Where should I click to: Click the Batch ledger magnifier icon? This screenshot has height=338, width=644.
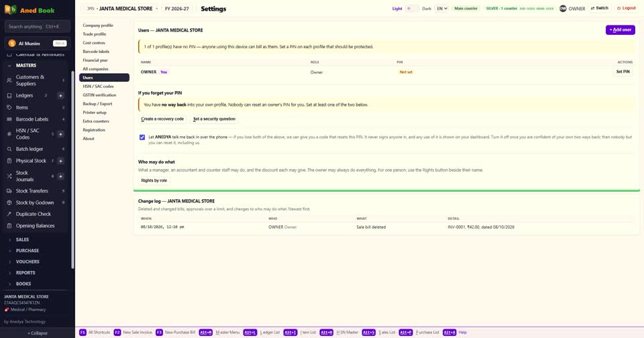point(9,149)
